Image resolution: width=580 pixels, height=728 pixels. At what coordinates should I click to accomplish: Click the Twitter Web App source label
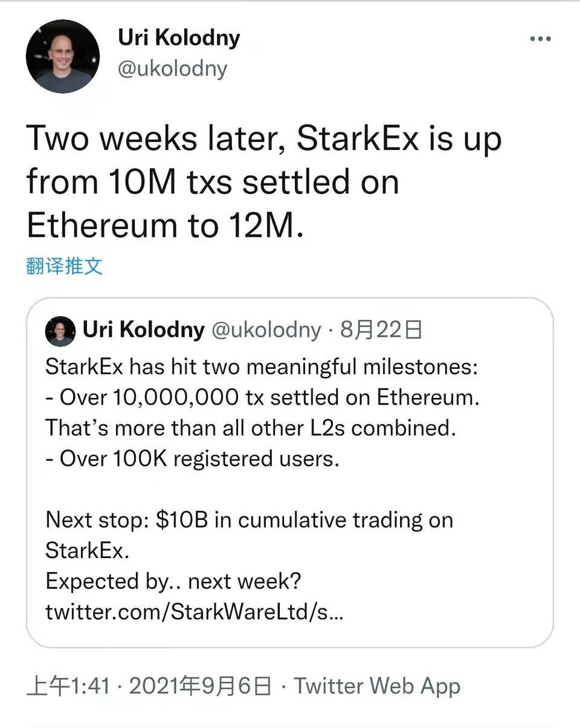point(377,686)
